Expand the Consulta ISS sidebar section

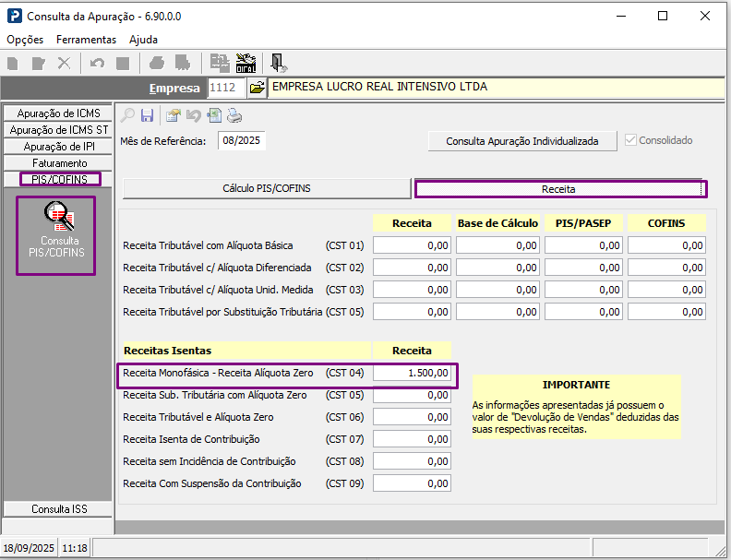click(x=58, y=508)
